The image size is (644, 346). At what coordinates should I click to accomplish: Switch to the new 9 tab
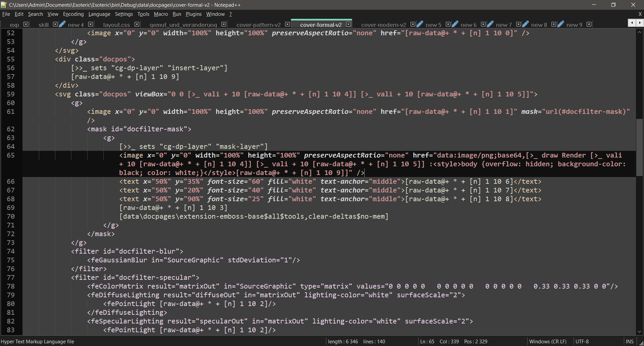[575, 25]
